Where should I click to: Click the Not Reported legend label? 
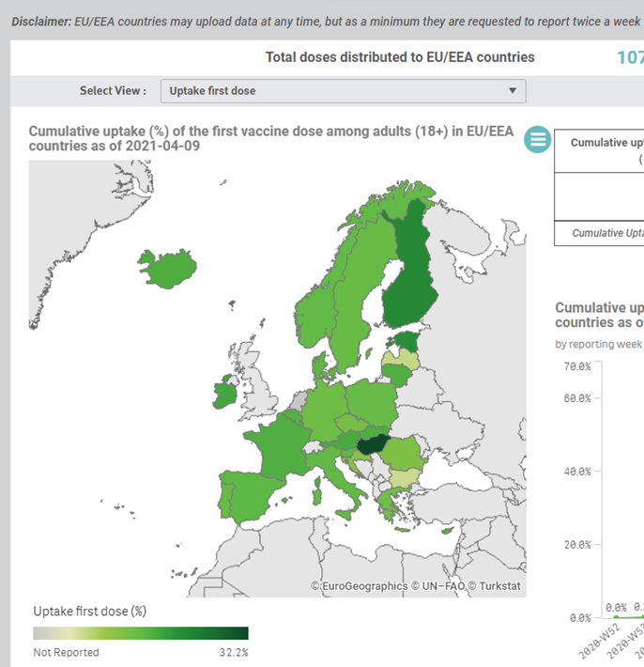coord(66,652)
